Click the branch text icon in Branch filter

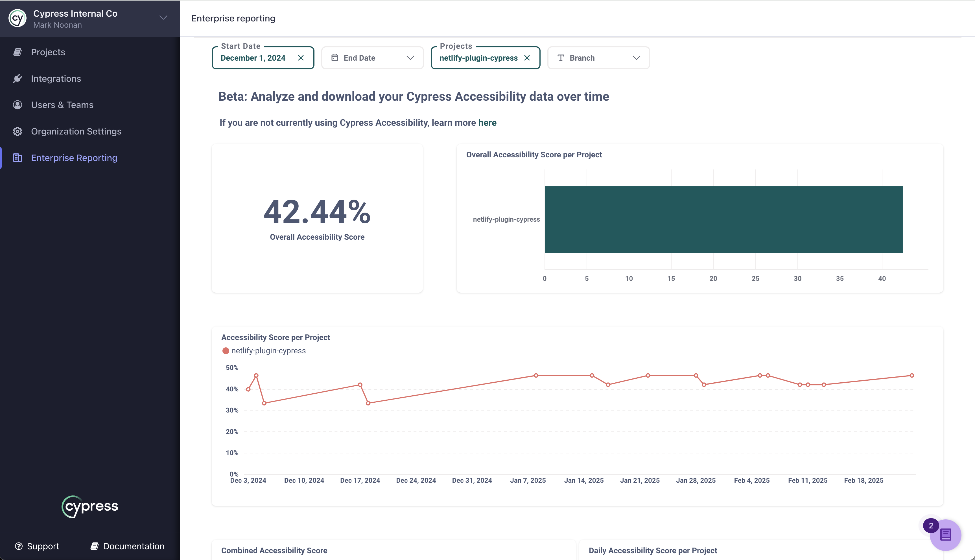[x=561, y=58]
